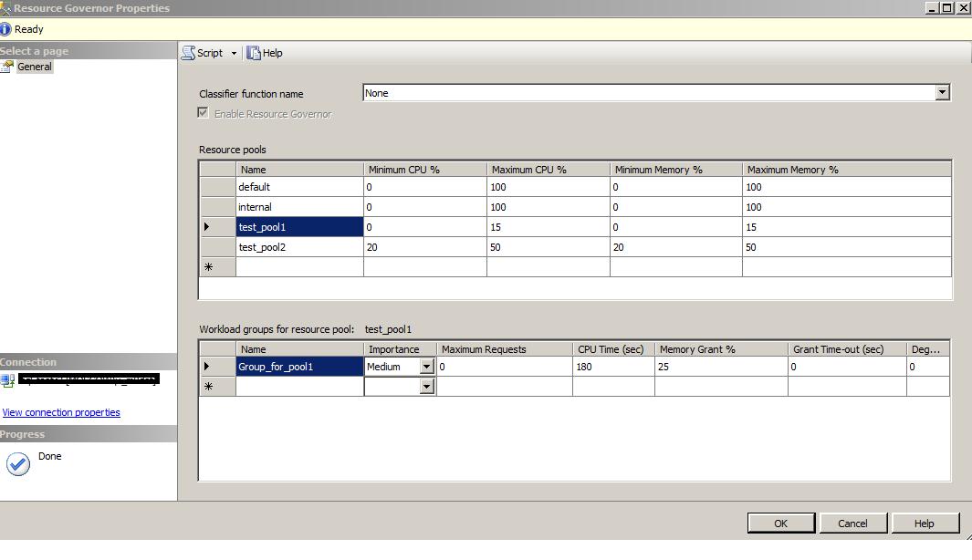
Task: Click the Done progress status icon
Action: [17, 463]
